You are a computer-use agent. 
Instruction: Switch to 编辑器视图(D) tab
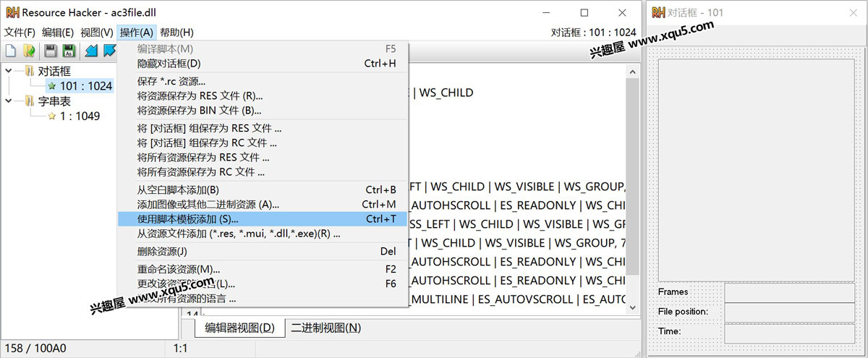coord(239,328)
